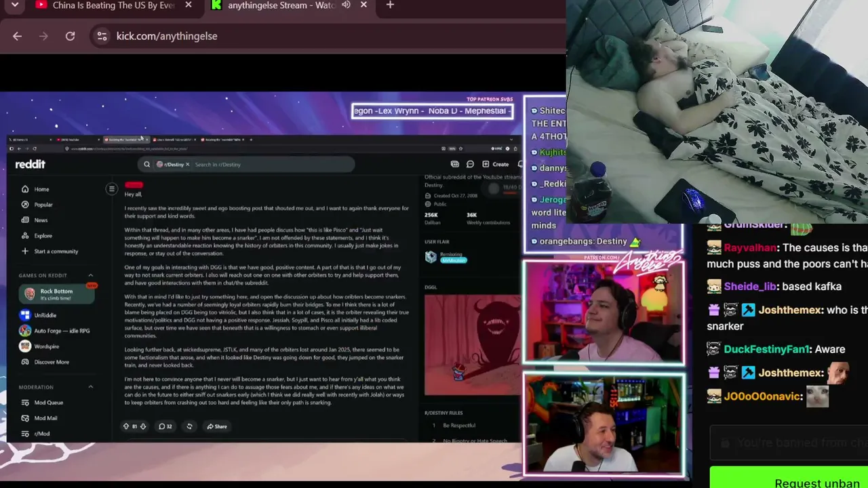Click the 256K Daliban member count
This screenshot has width=868, height=488.
(x=431, y=218)
